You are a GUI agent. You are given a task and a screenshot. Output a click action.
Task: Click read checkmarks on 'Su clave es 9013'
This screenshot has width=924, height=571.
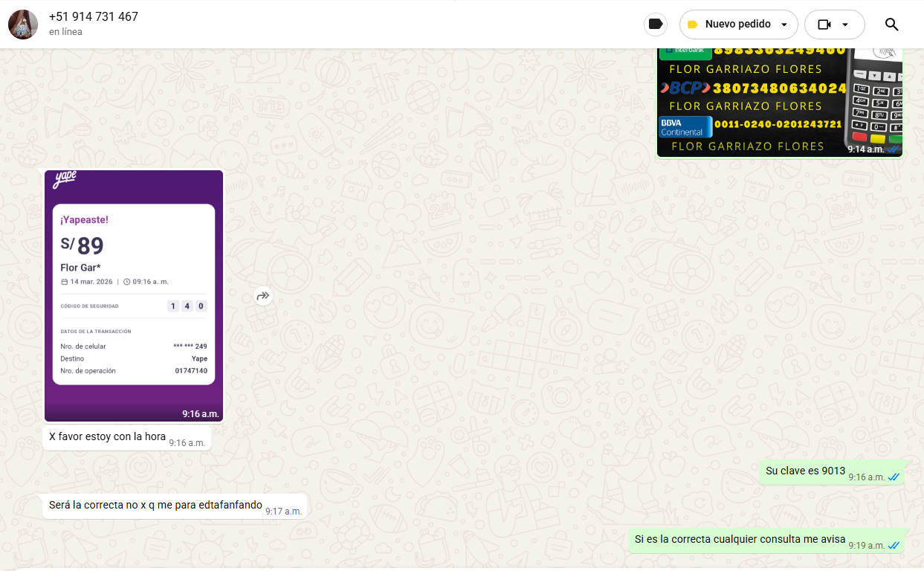pyautogui.click(x=894, y=477)
